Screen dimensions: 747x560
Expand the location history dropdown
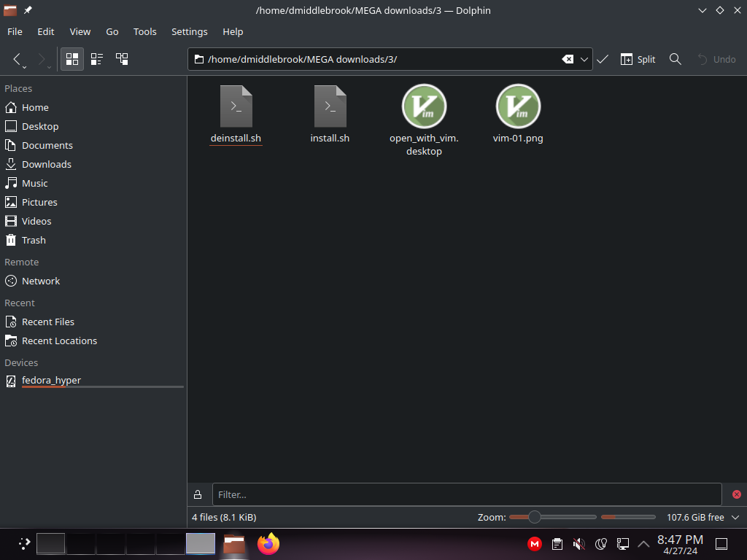[584, 59]
